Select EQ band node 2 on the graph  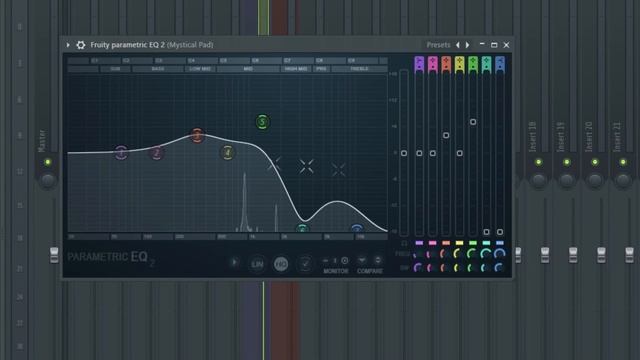pos(156,153)
